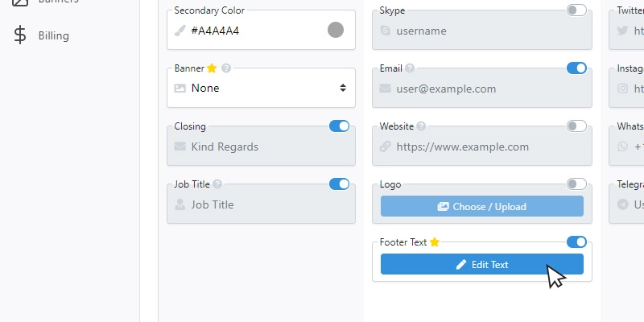Click the gold star beside Footer Text
This screenshot has width=644, height=322.
[435, 242]
